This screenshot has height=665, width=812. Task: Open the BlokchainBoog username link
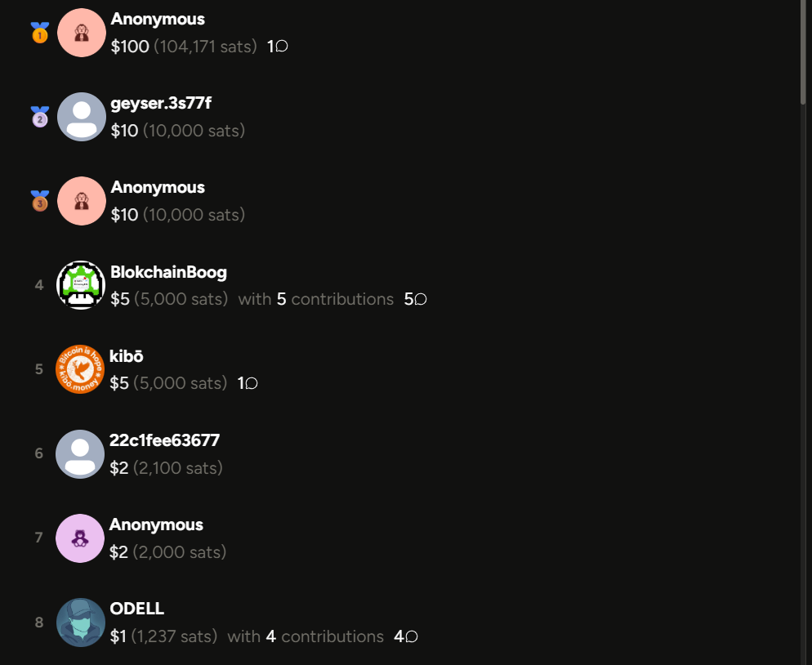[x=169, y=272]
